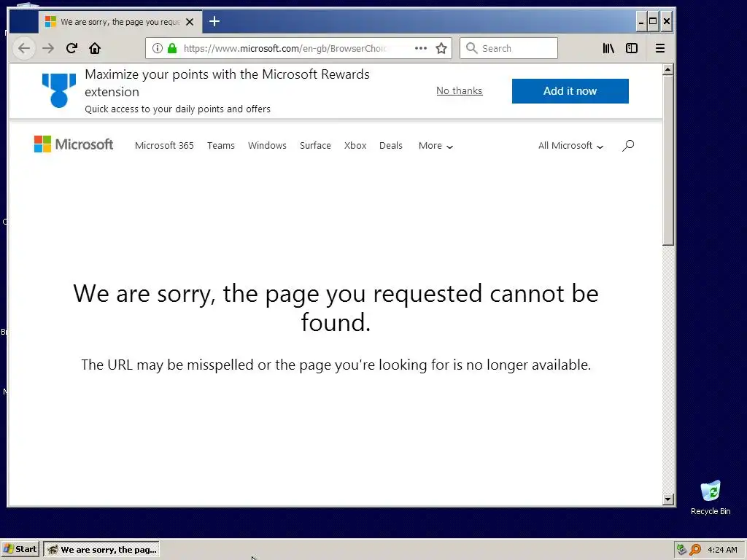Open the Recycle Bin desktop icon
The image size is (747, 560).
[x=711, y=497]
